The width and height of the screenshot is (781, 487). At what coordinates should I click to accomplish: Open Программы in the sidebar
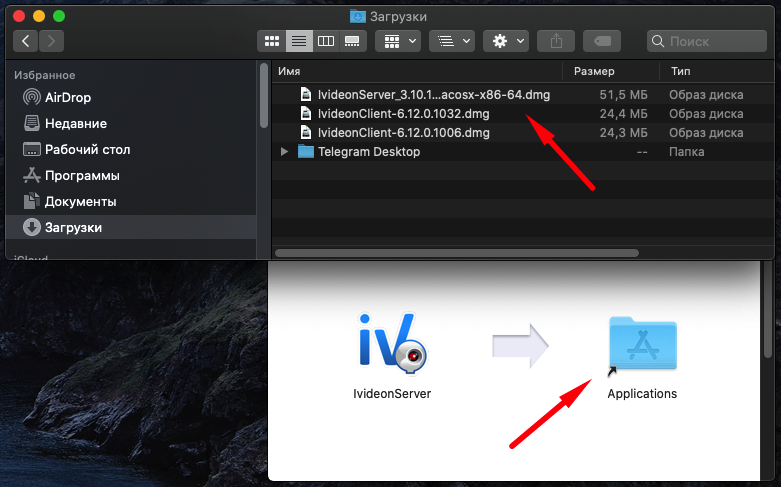[x=131, y=175]
